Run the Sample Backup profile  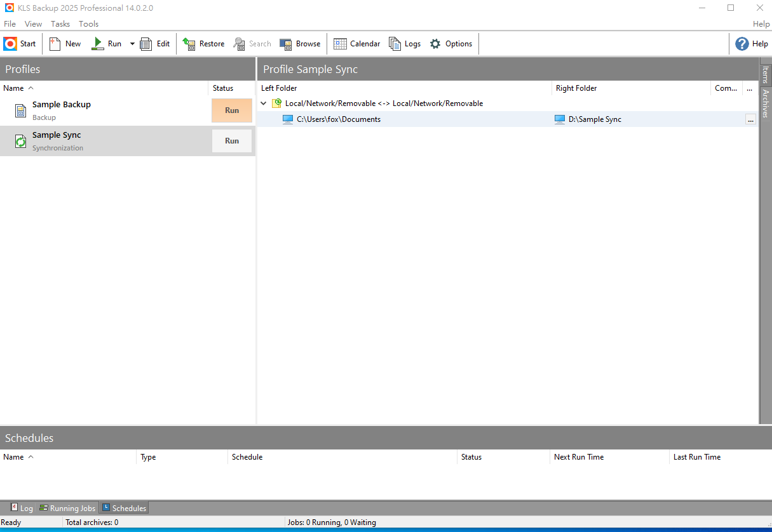tap(232, 110)
